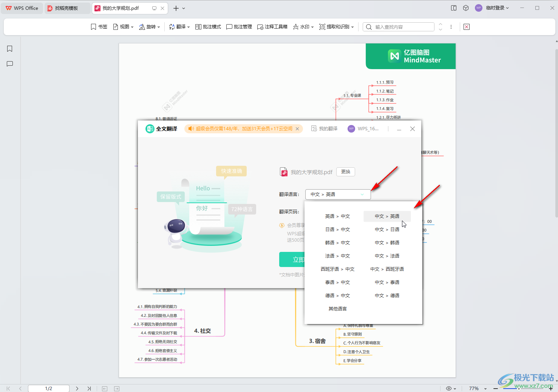Click the cube icon in the title bar
Image resolution: width=558 pixels, height=392 pixels.
466,8
